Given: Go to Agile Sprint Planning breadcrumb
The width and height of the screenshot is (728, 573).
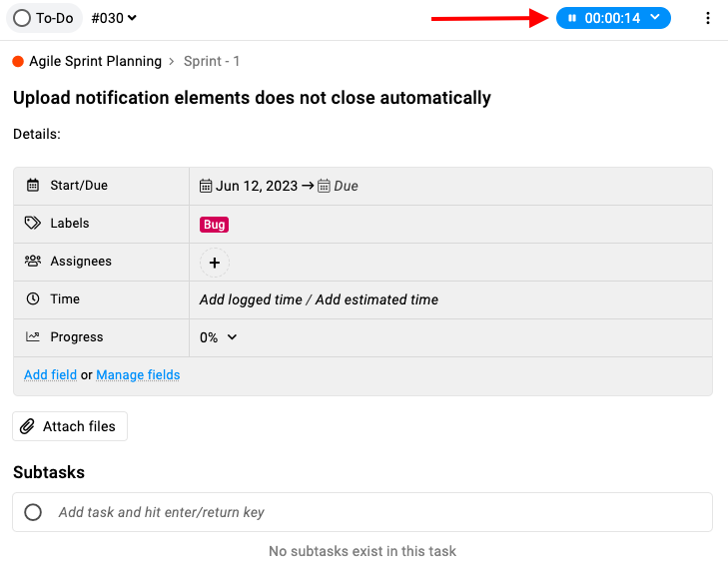Looking at the screenshot, I should [x=95, y=61].
